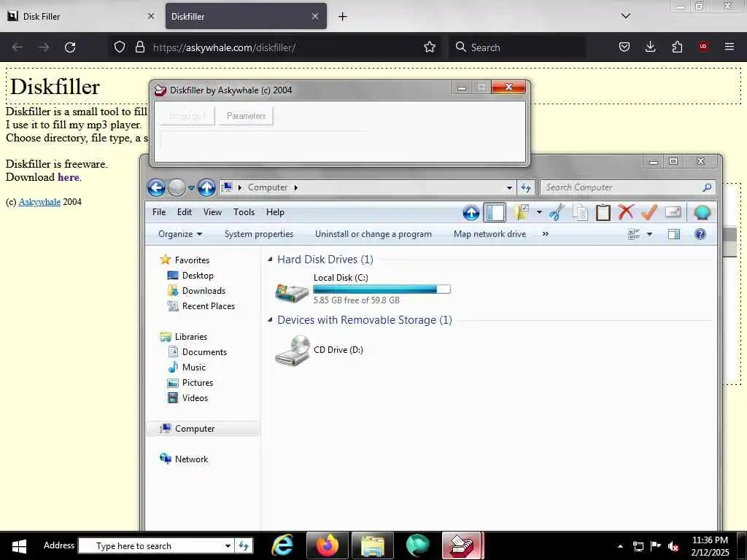Expand the address bar history dropdown
The height and width of the screenshot is (560, 747).
509,188
